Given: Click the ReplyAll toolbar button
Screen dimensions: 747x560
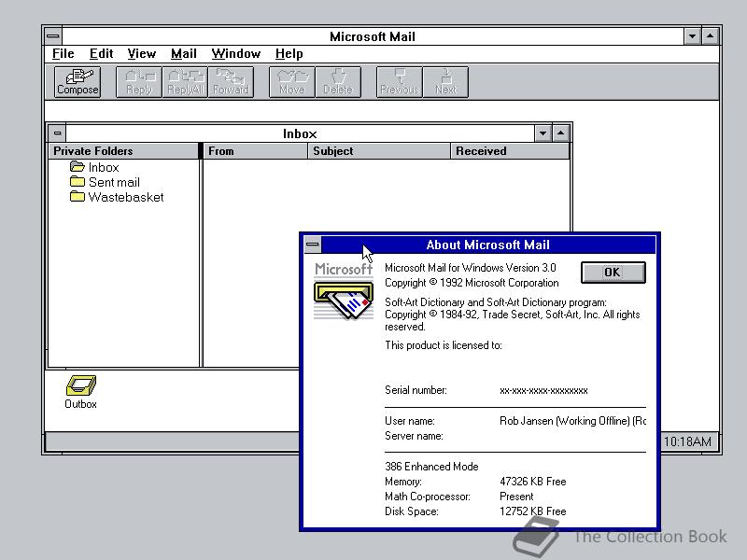Looking at the screenshot, I should pyautogui.click(x=185, y=82).
